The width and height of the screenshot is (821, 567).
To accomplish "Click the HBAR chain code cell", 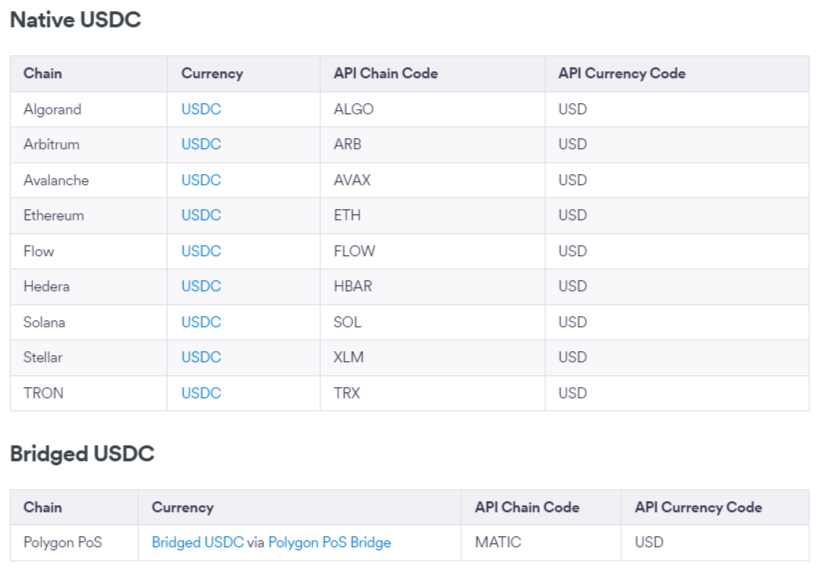I will coord(353,286).
